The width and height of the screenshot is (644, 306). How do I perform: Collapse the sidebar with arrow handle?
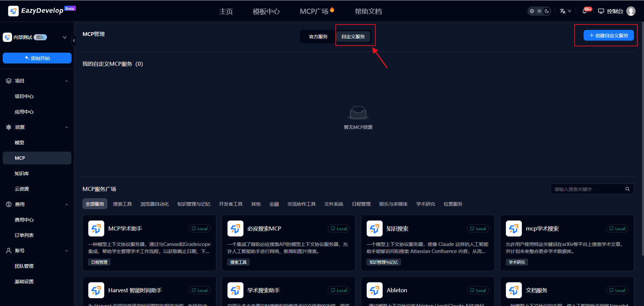point(74,41)
